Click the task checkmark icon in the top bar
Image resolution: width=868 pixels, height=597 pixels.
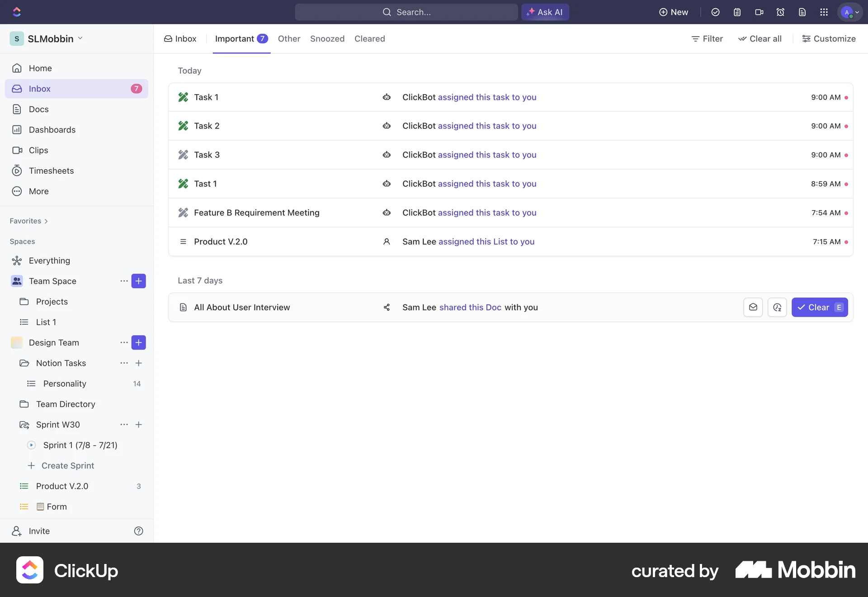click(x=715, y=12)
